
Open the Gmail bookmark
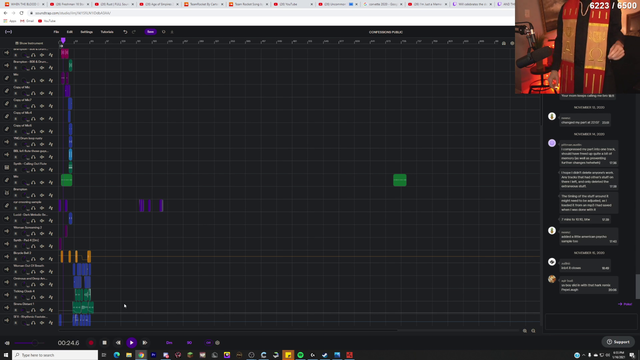(x=27, y=21)
